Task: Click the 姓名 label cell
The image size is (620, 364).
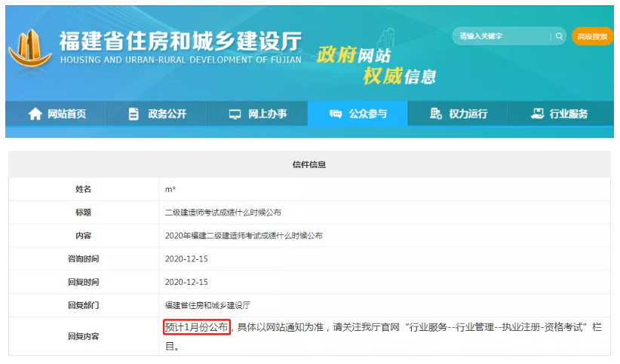Action: [84, 189]
